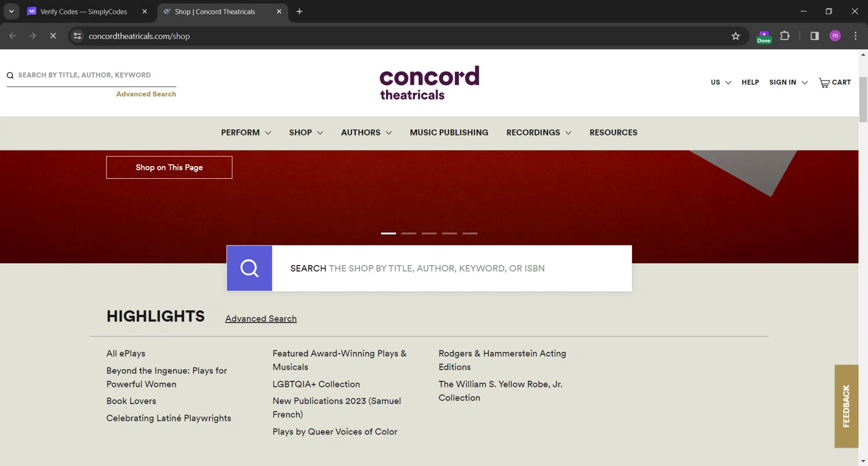The image size is (868, 466).
Task: Expand the SHOP menu
Action: (x=306, y=133)
